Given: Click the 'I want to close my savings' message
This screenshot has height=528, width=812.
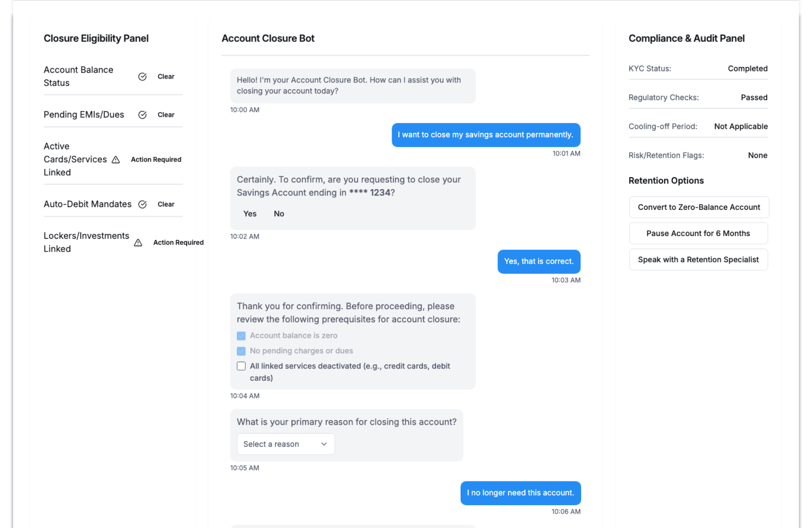Looking at the screenshot, I should [486, 135].
